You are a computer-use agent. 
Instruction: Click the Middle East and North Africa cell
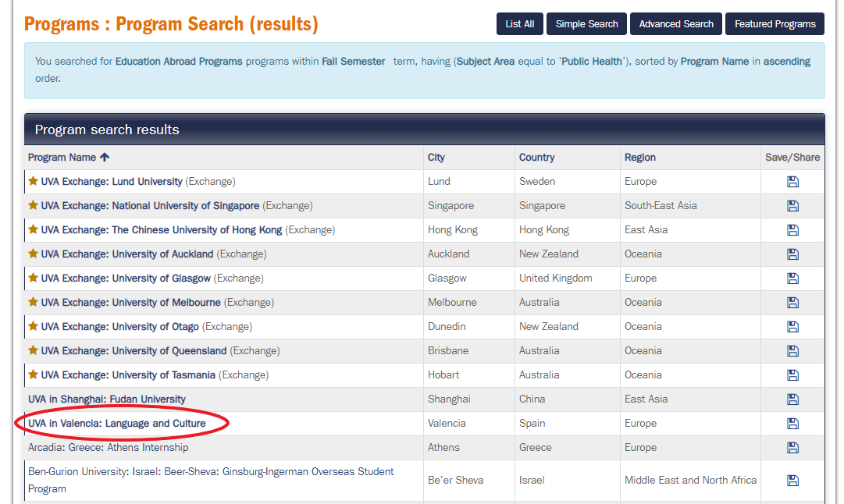[691, 481]
